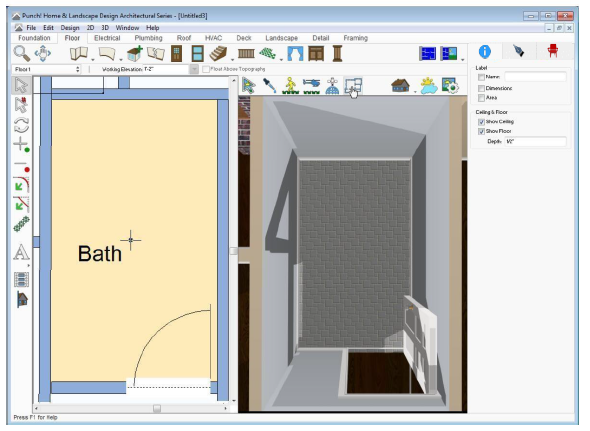Select the door tool icon
This screenshot has width=590, height=431.
[x=176, y=53]
